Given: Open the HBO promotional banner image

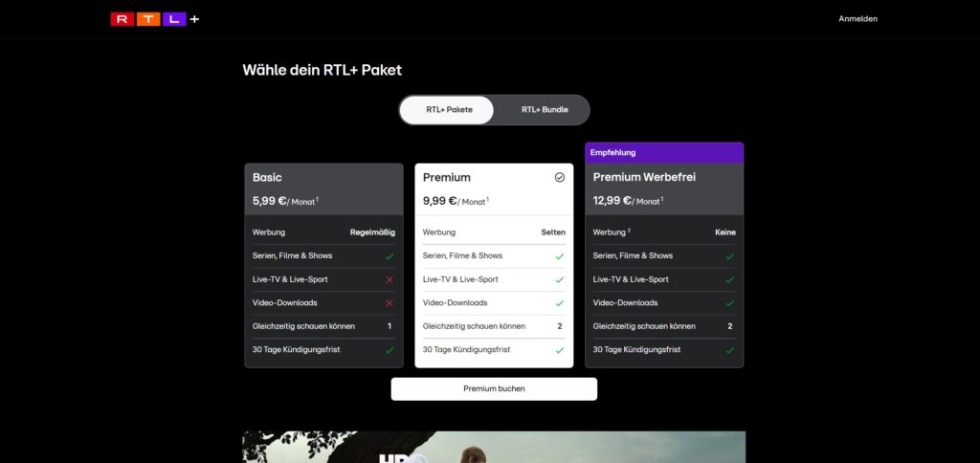Looking at the screenshot, I should click(x=494, y=448).
